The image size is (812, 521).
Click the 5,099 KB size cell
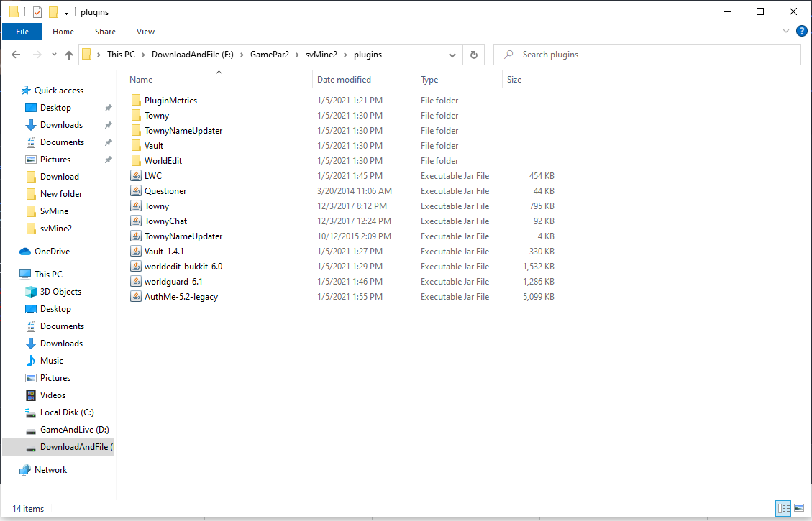[539, 297]
